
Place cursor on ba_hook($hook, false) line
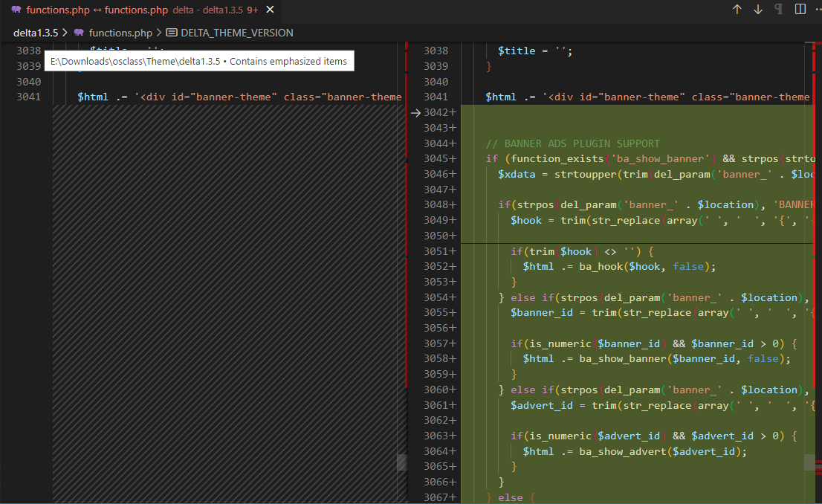(619, 267)
